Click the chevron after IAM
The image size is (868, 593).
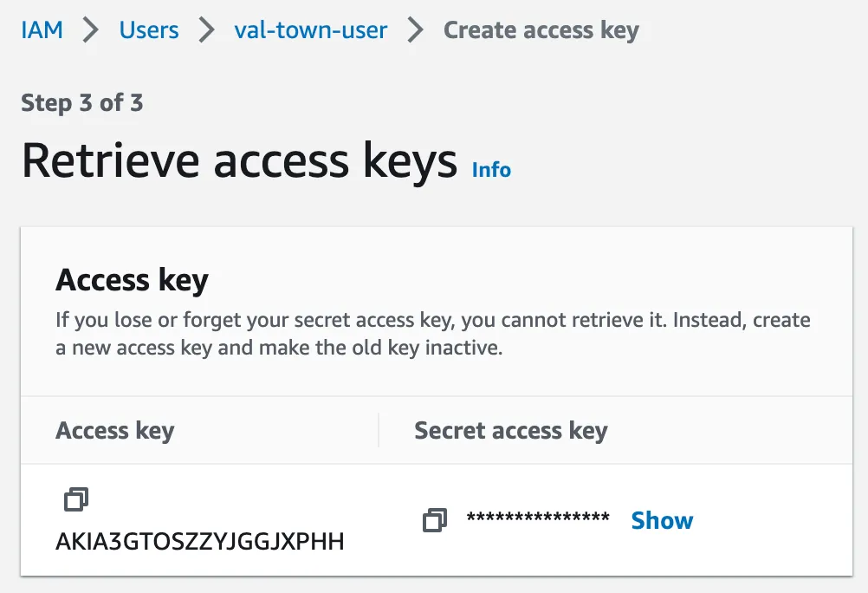pyautogui.click(x=91, y=30)
